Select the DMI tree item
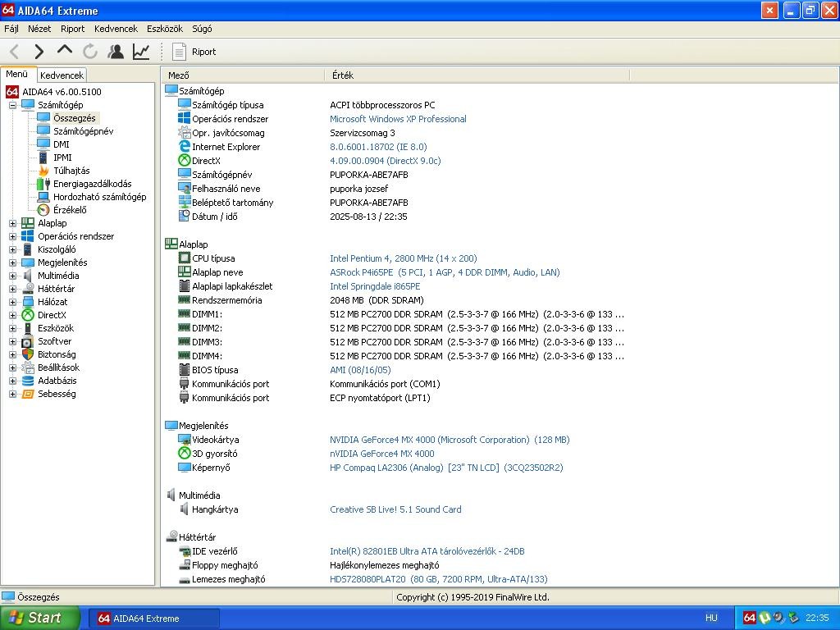Viewport: 840px width, 630px height. click(61, 144)
